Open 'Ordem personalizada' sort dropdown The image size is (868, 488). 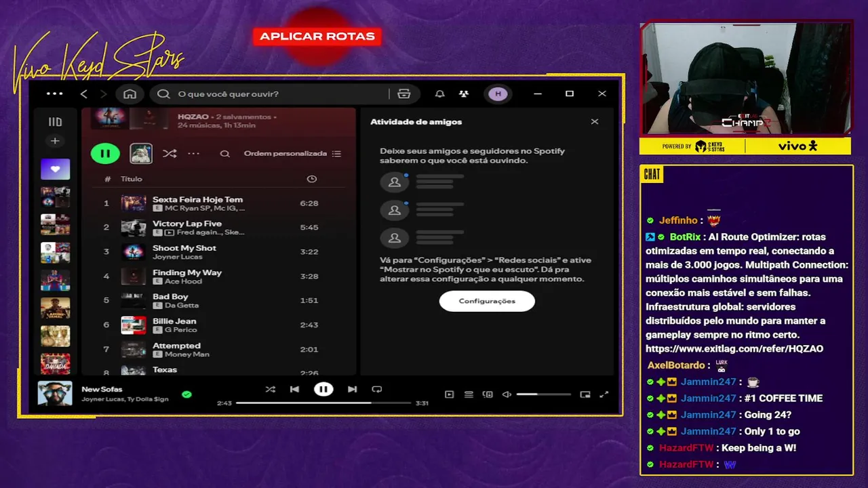point(292,154)
